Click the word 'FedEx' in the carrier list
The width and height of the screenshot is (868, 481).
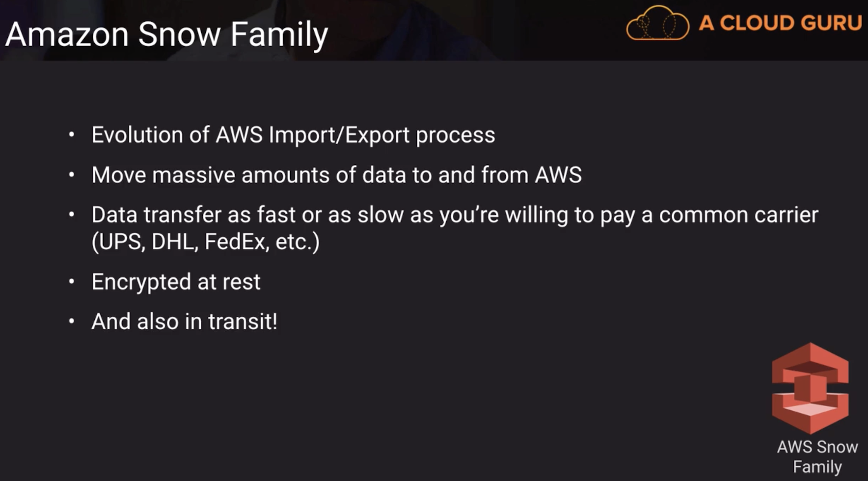click(236, 241)
